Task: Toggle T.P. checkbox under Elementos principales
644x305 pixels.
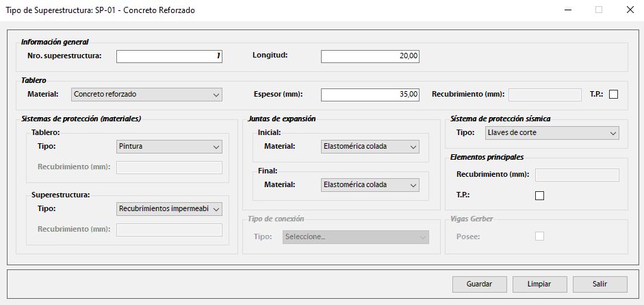Action: [539, 195]
